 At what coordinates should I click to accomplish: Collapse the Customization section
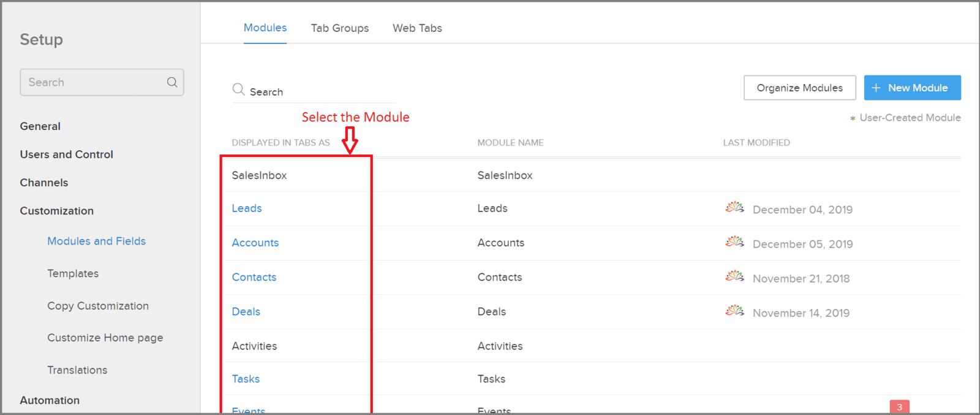point(57,211)
